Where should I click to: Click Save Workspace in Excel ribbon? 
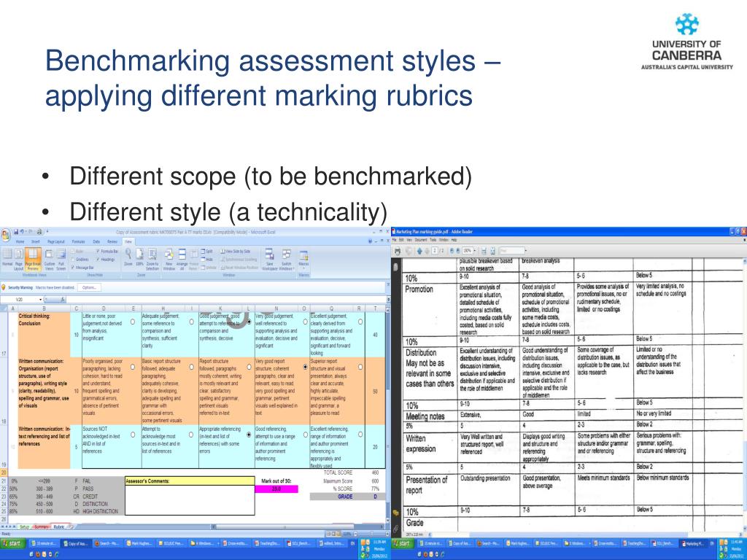click(x=270, y=259)
